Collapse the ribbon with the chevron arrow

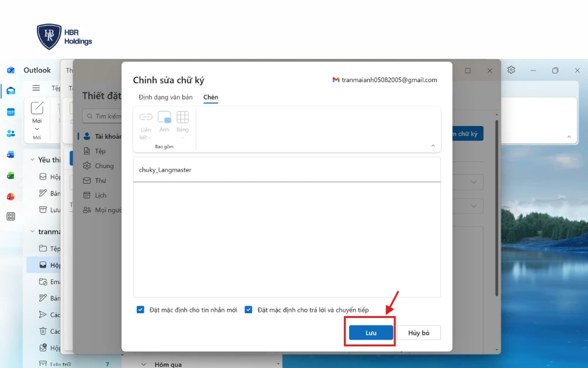coord(433,145)
